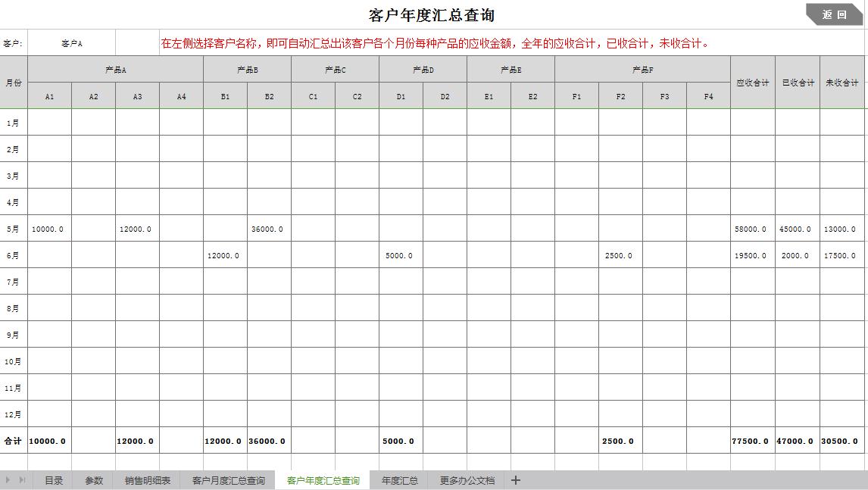Click the 应收合计 column header
This screenshot has width=868, height=490.
(x=752, y=83)
